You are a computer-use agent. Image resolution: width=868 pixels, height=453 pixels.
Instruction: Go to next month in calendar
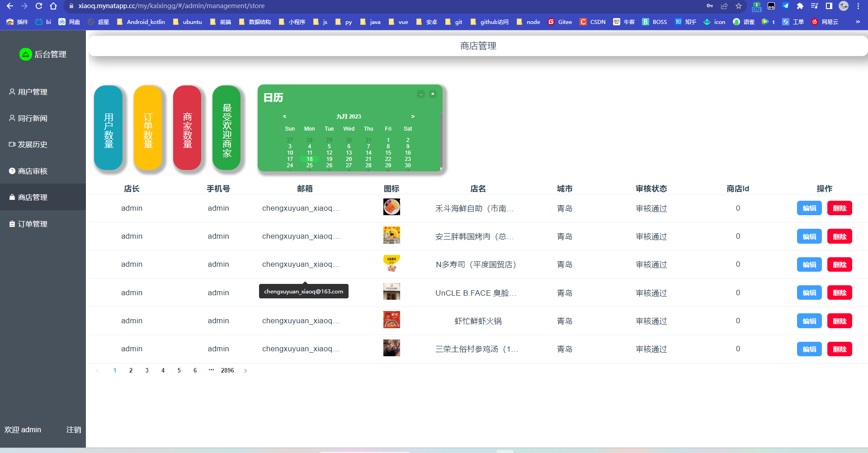[x=413, y=117]
